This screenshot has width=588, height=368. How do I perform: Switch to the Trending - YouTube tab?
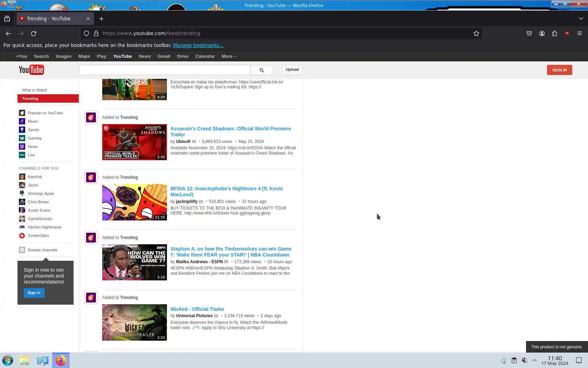pyautogui.click(x=55, y=19)
